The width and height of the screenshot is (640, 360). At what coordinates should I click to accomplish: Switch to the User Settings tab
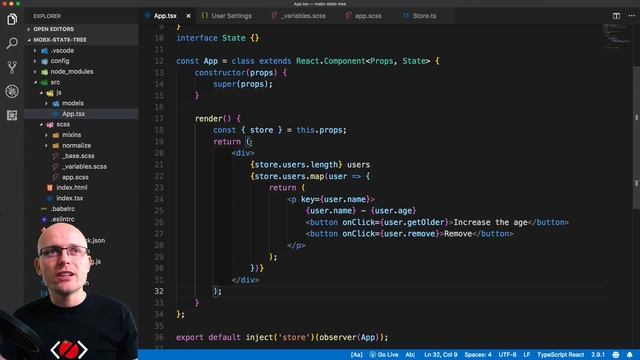pyautogui.click(x=227, y=16)
